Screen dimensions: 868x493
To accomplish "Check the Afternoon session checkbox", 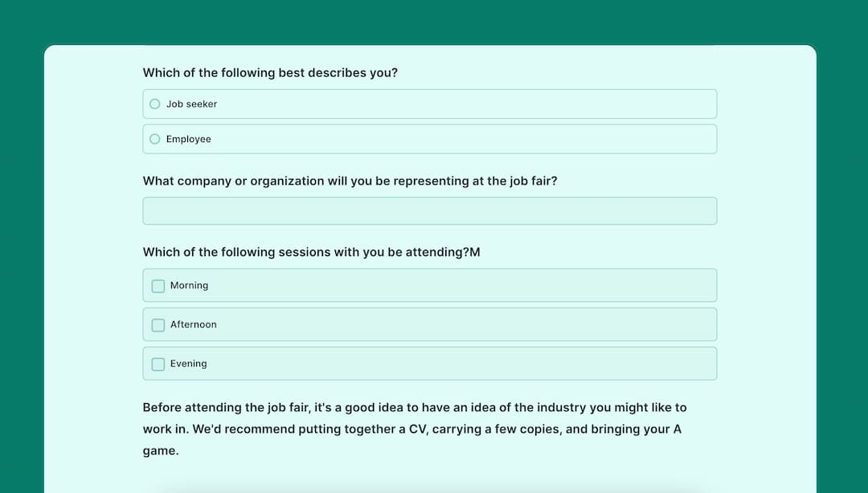I will 158,324.
